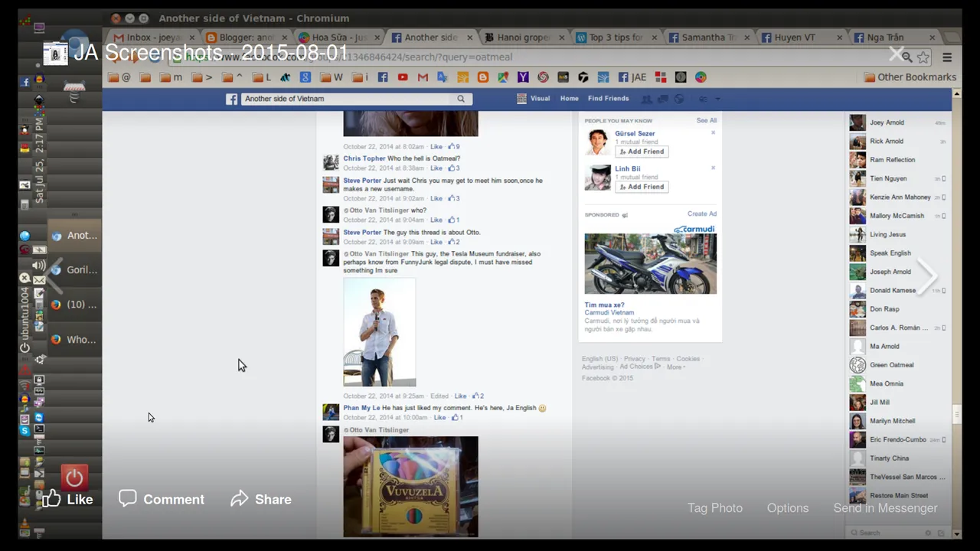Open the JAE bookmark
This screenshot has height=551, width=980.
(632, 77)
